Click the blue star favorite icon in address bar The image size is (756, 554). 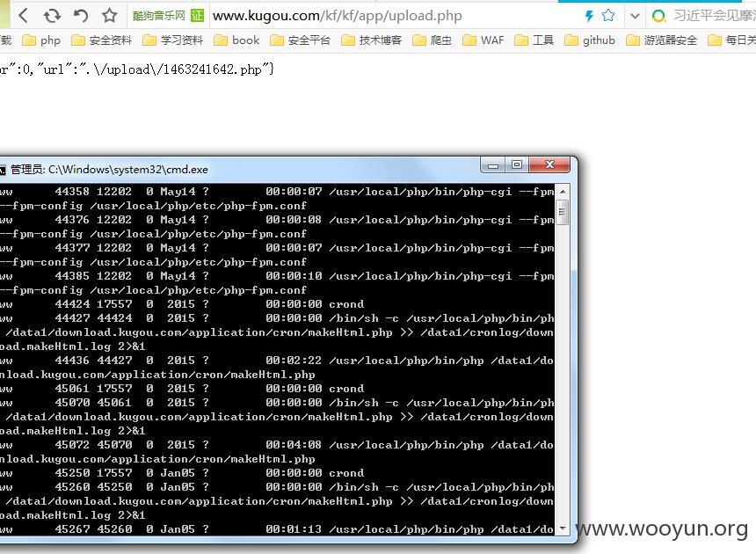608,16
